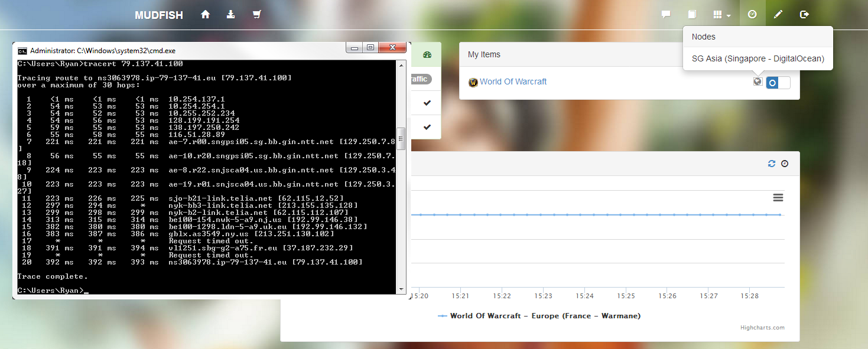The image size is (868, 349).
Task: Toggle the World Of Warcraft item switch
Action: point(778,82)
